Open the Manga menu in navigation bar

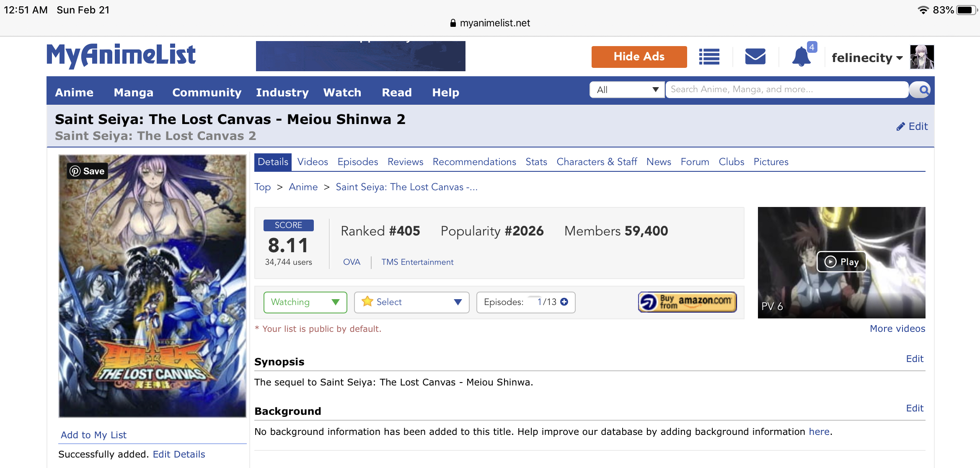[133, 92]
